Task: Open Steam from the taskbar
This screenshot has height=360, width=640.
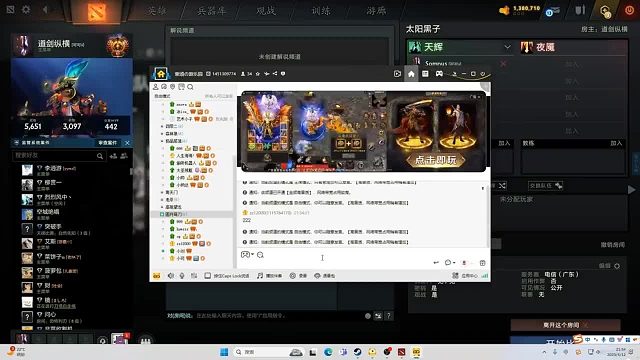Action: (x=357, y=352)
